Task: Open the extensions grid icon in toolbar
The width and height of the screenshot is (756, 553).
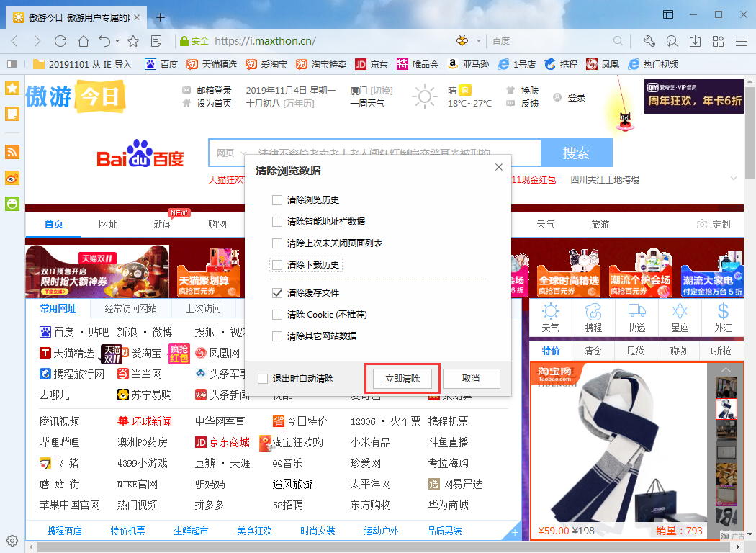Action: pos(718,41)
